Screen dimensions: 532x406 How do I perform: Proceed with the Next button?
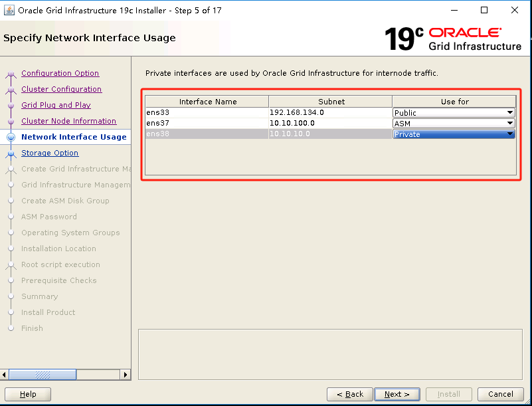397,394
